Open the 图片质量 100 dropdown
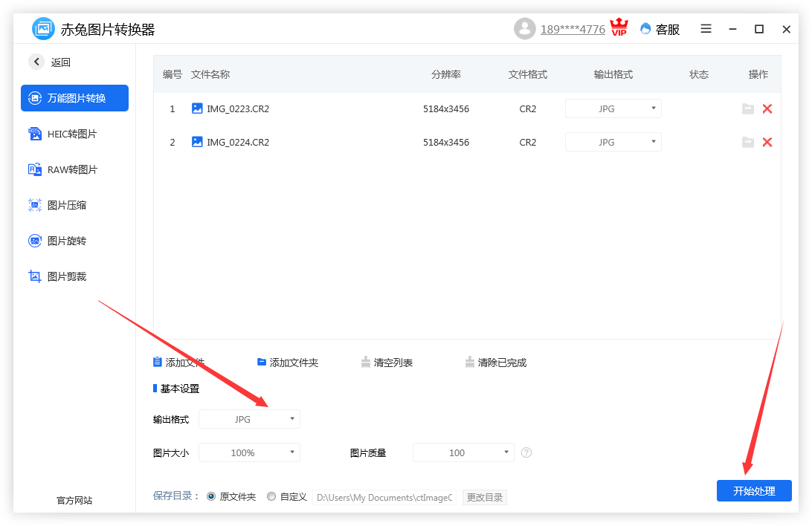Viewport: 812px width, 526px height. click(463, 452)
